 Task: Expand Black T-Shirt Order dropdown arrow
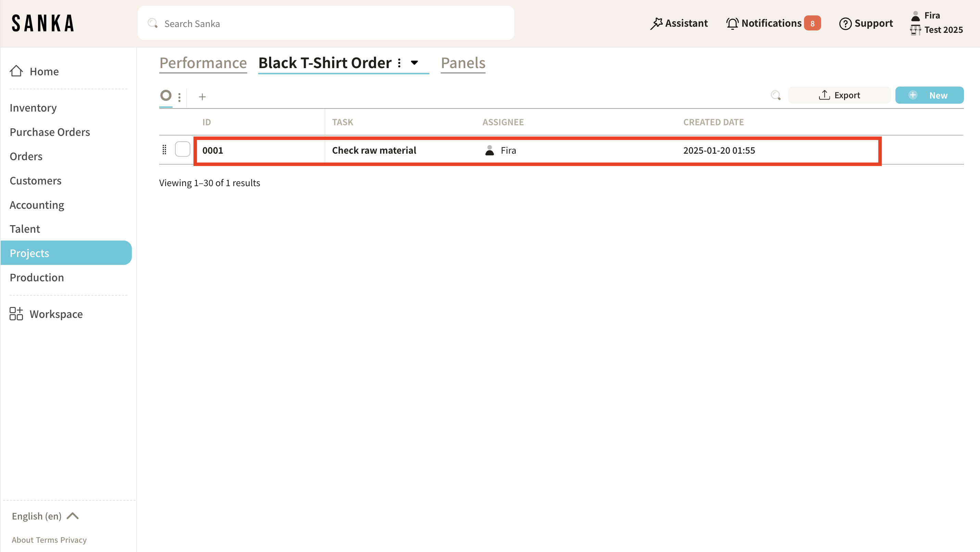[414, 63]
